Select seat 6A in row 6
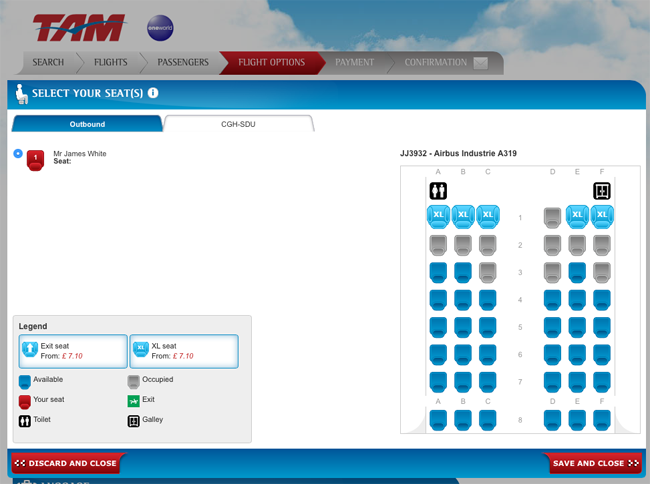This screenshot has width=650, height=484. pos(438,354)
